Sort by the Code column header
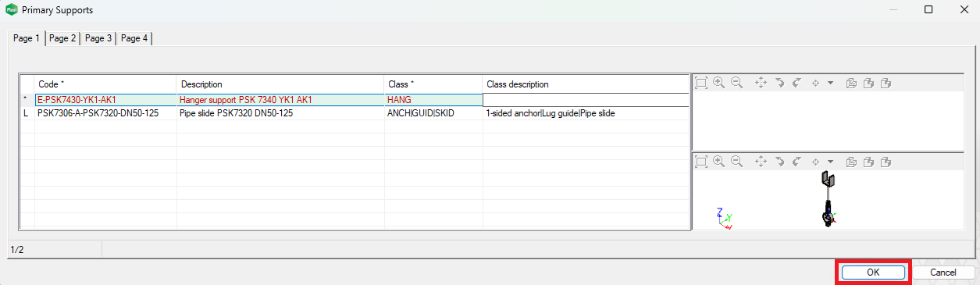The image size is (980, 285). (x=105, y=84)
